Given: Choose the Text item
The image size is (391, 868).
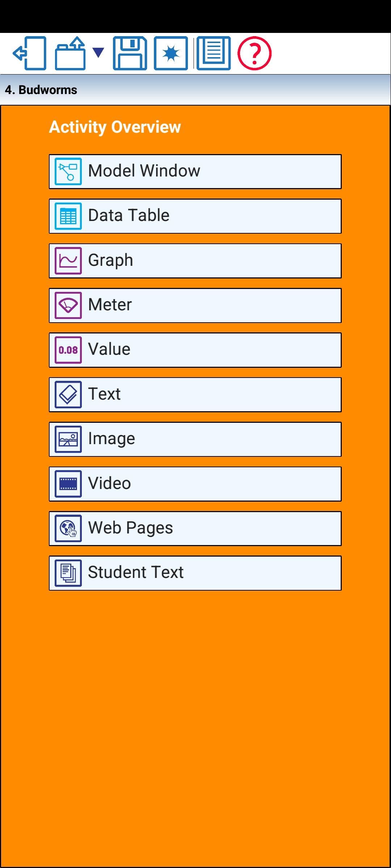Looking at the screenshot, I should (x=195, y=395).
